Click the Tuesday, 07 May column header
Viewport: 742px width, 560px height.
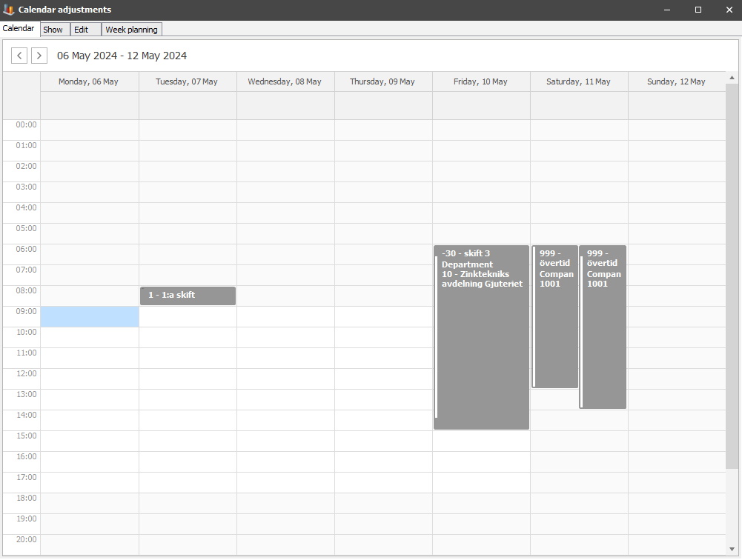click(187, 81)
